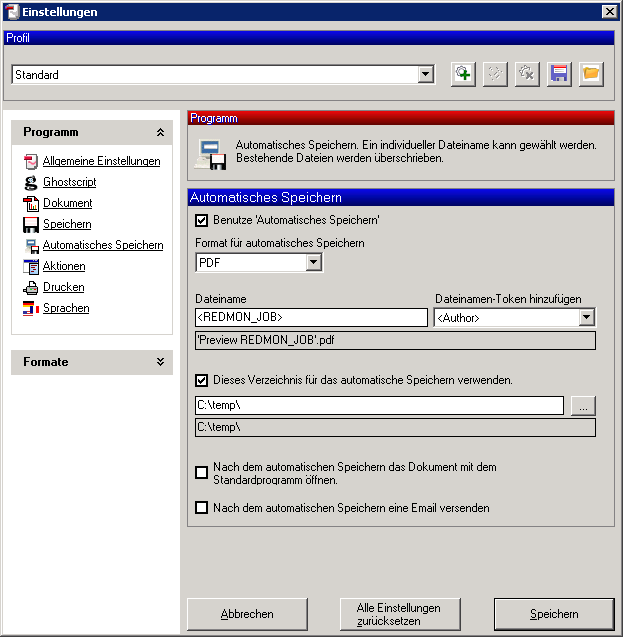Click the Speichern floppy sidebar icon

[31, 225]
